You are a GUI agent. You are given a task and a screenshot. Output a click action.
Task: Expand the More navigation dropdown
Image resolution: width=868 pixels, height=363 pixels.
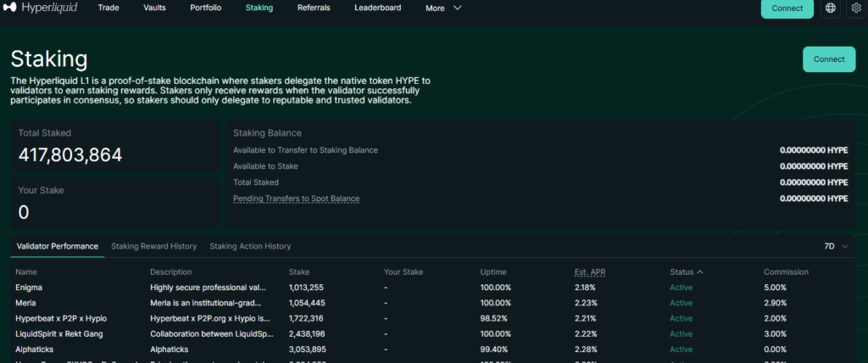point(443,8)
